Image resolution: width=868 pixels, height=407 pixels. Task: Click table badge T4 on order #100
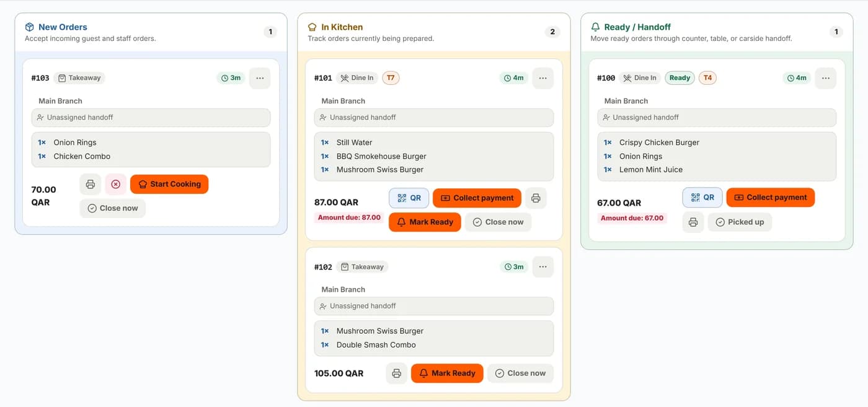click(707, 78)
